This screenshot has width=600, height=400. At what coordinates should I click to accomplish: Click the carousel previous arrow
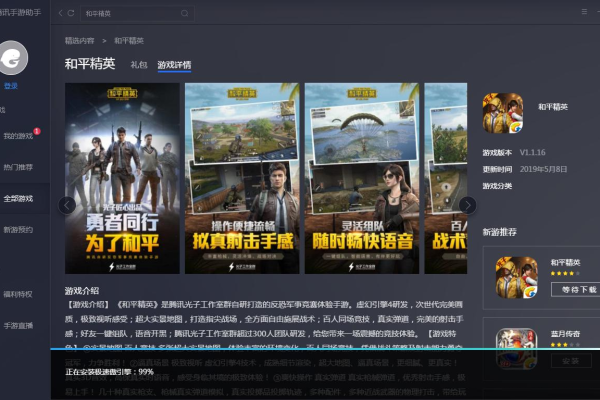(67, 206)
